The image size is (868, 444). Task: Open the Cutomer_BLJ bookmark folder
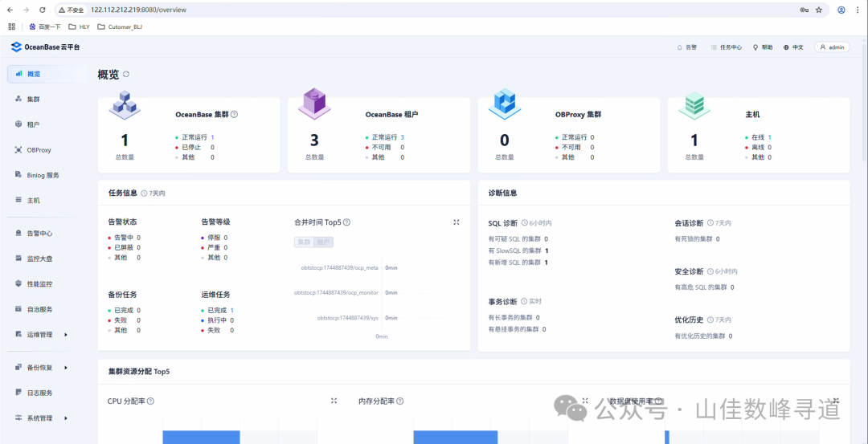(120, 26)
